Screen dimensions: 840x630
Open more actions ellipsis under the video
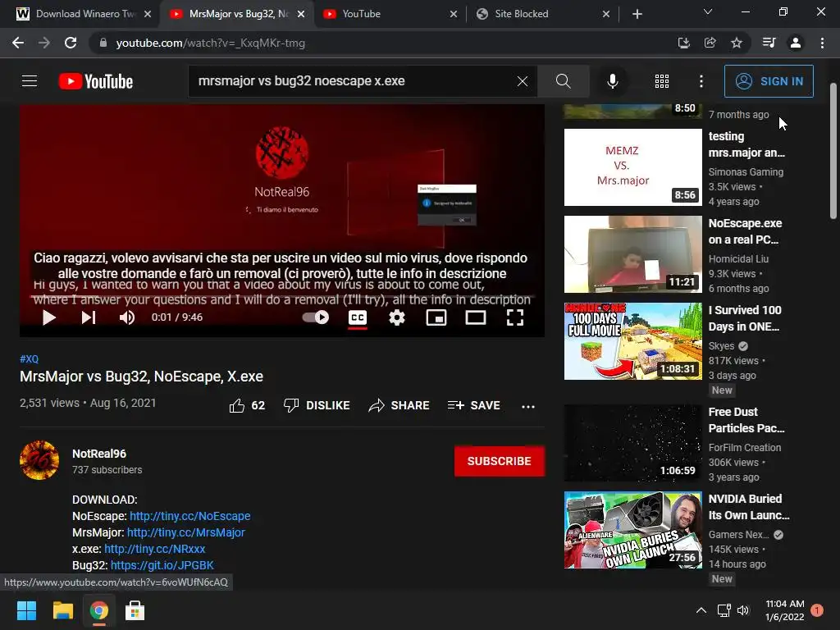[528, 406]
